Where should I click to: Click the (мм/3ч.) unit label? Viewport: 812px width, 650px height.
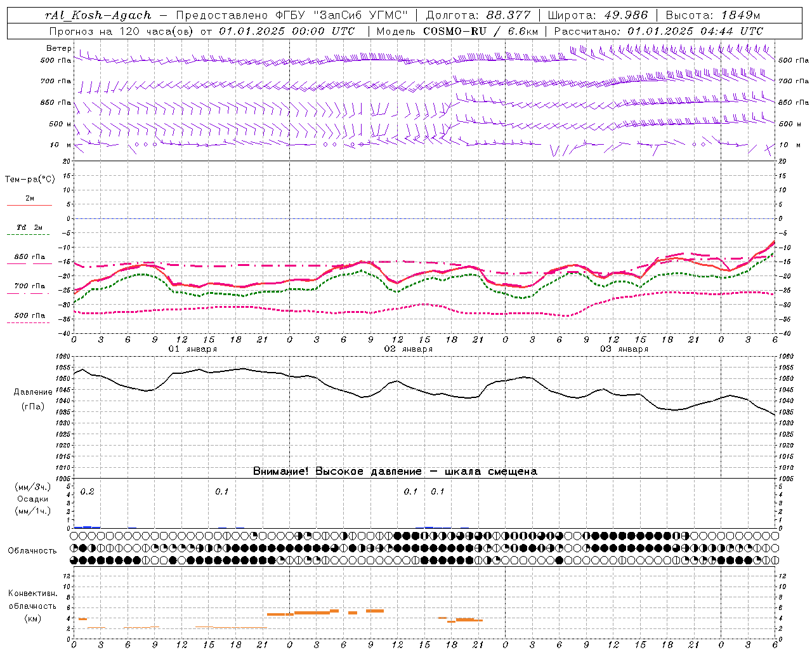coord(33,487)
